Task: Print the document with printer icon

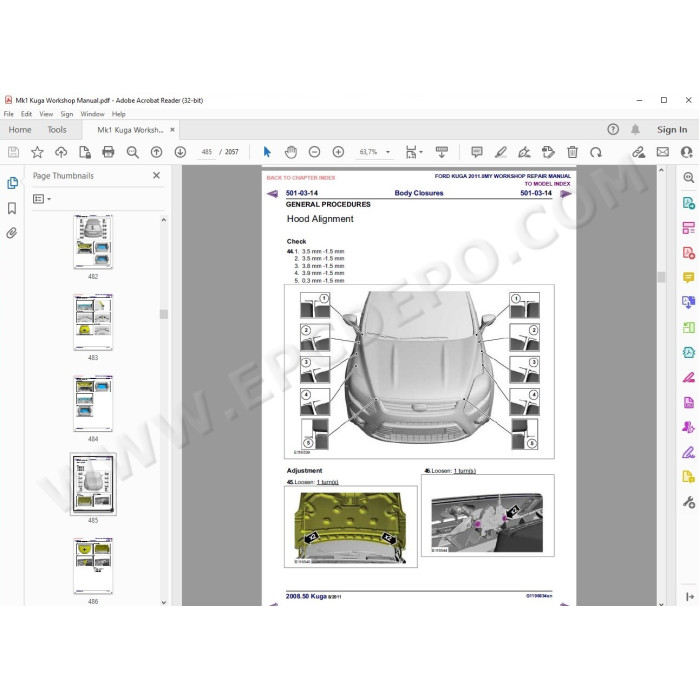Action: (x=108, y=152)
